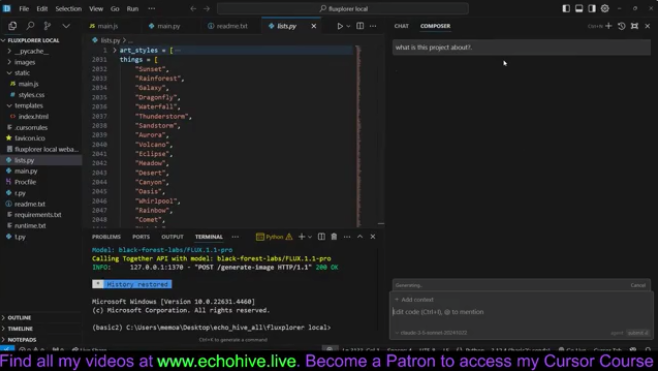The height and width of the screenshot is (371, 658).
Task: Open the Search magnifier icon in sidebar
Action: pyautogui.click(x=30, y=26)
